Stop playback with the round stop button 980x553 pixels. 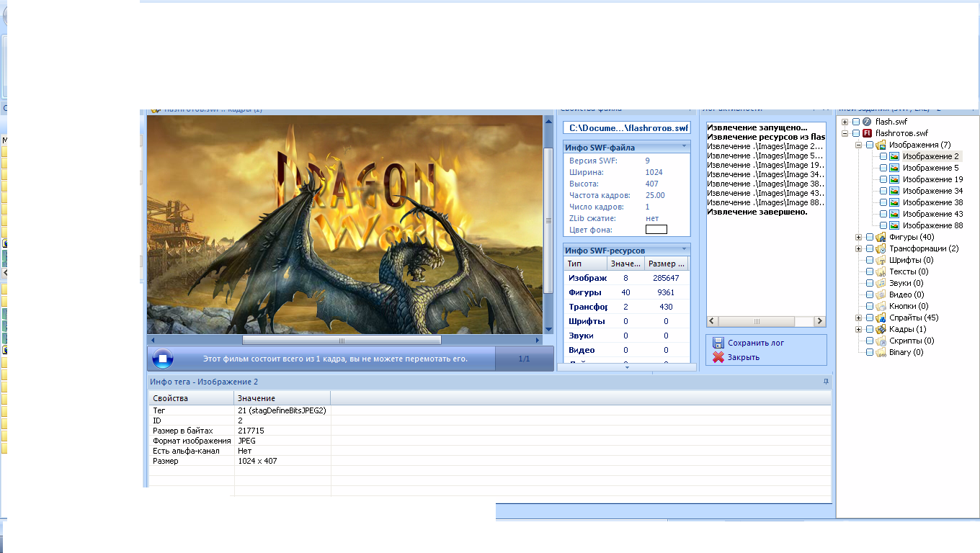coord(163,359)
